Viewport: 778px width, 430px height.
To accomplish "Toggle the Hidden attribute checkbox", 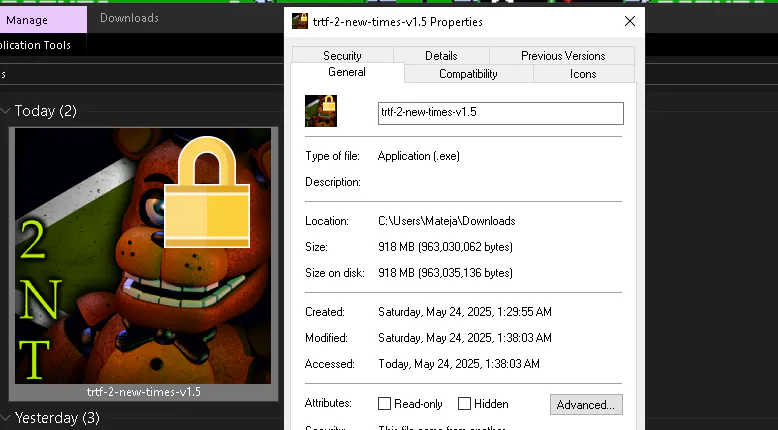I will (464, 404).
